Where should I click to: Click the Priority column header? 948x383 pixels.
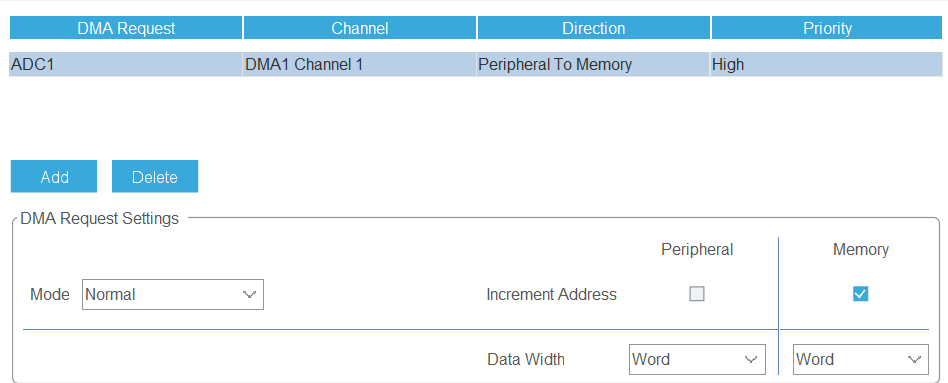pos(827,28)
